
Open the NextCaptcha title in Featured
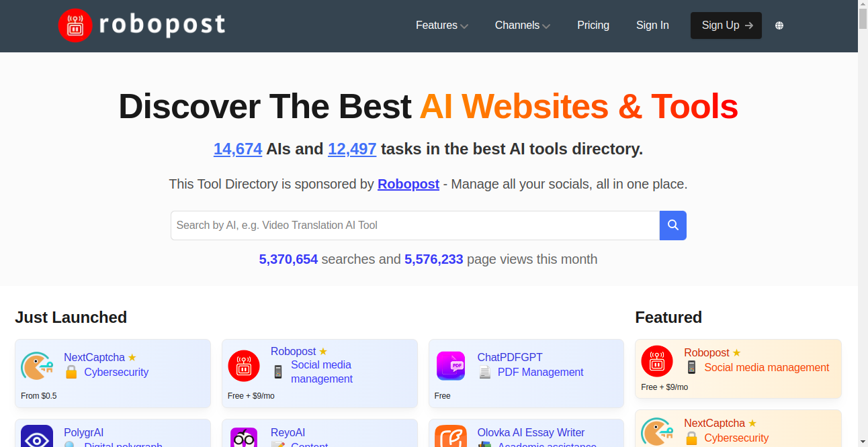715,424
